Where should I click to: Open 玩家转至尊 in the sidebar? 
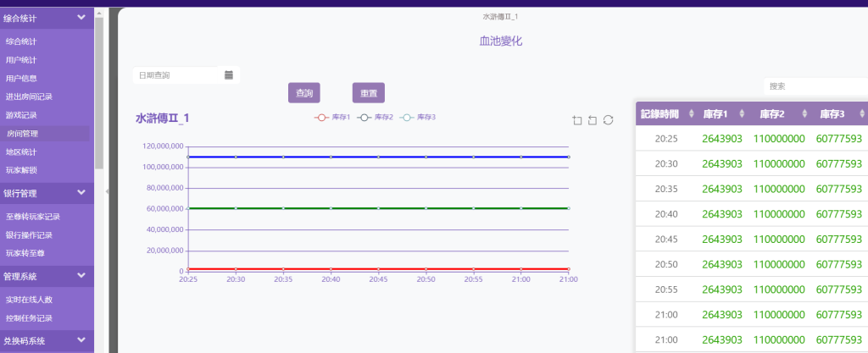25,254
